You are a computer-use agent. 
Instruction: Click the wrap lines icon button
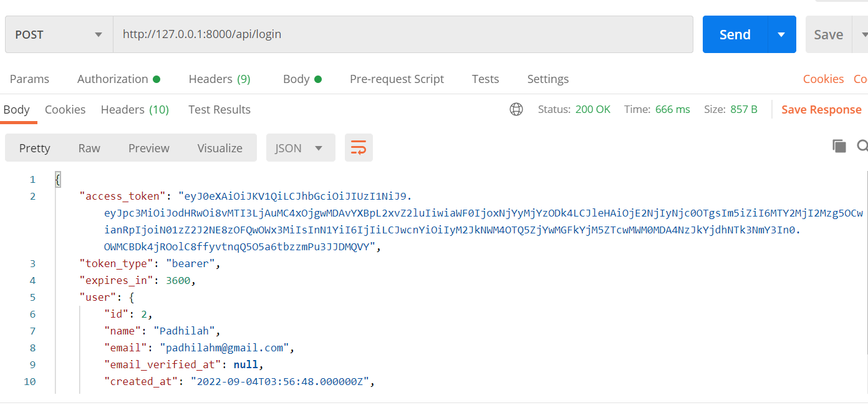point(359,148)
